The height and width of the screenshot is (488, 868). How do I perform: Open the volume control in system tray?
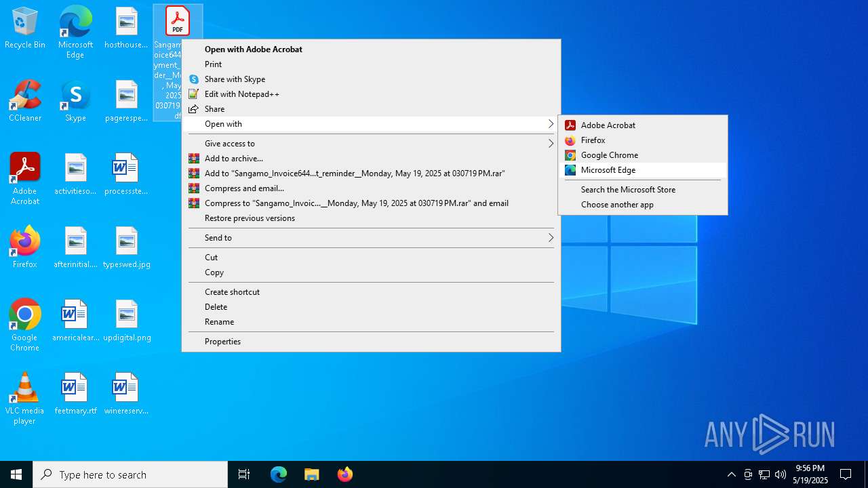tap(781, 474)
